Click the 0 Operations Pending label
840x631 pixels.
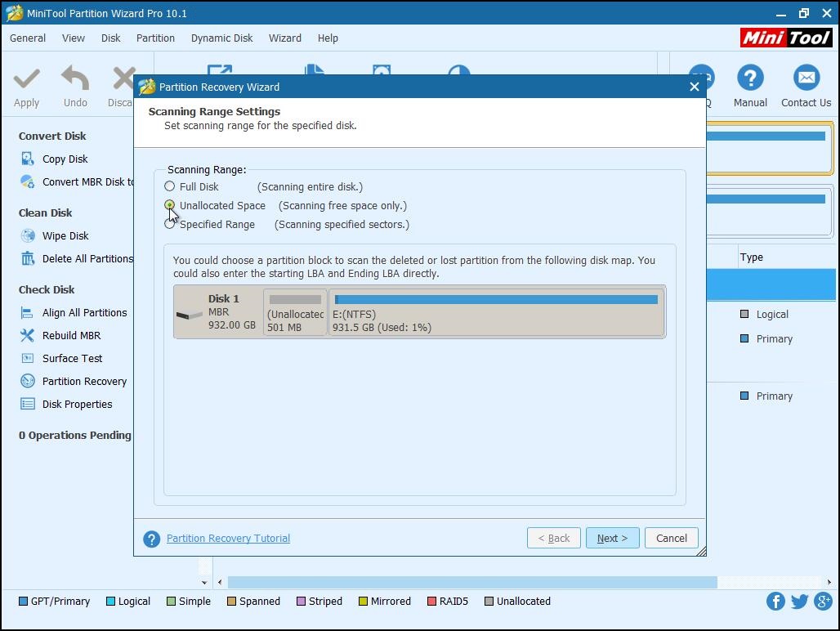[x=75, y=435]
